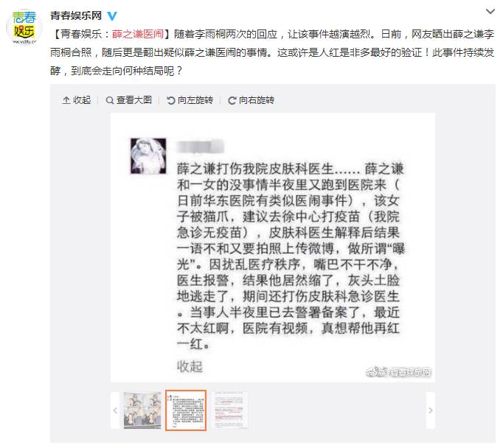This screenshot has width=503, height=448.
Task: Open the 薛之谦医闹 topic link
Action: tap(138, 35)
